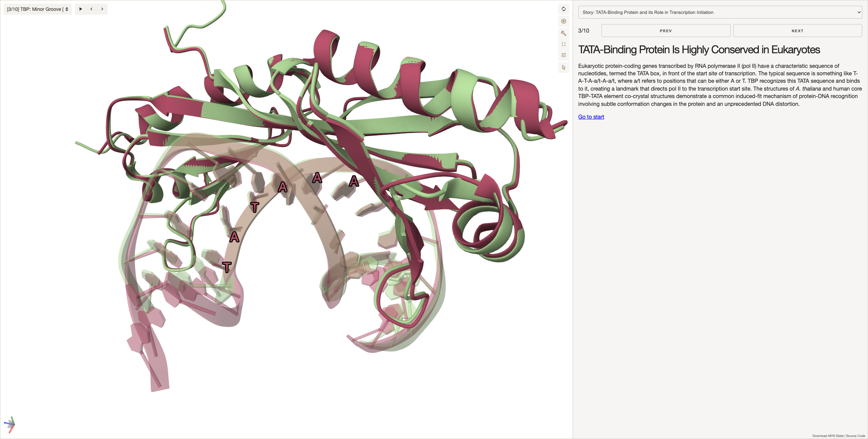Follow the Go to start link
Image resolution: width=868 pixels, height=439 pixels.
[591, 117]
